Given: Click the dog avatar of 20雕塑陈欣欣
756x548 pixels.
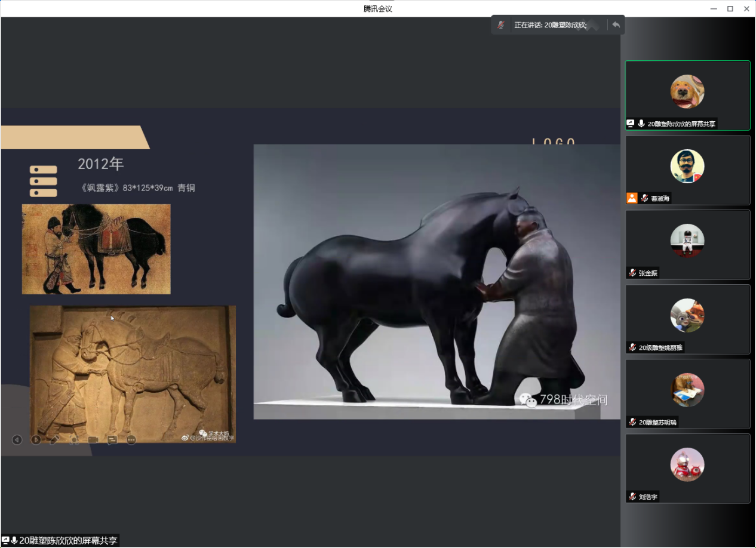Looking at the screenshot, I should [687, 91].
